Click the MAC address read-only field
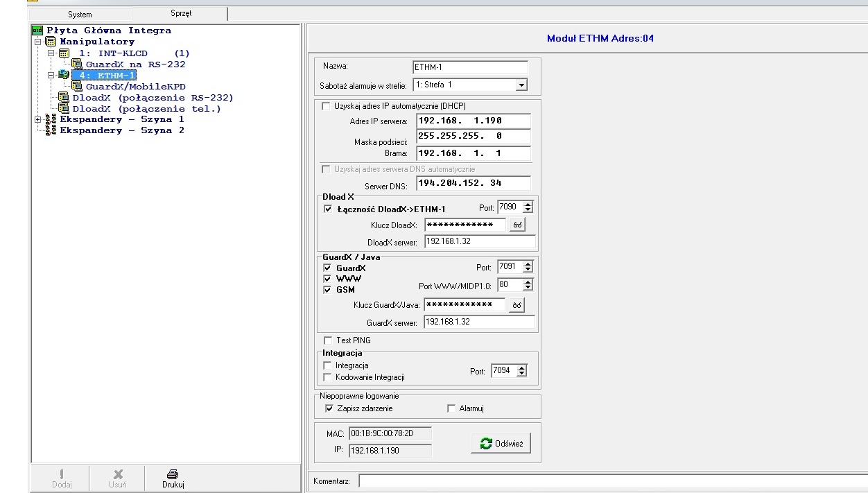Image resolution: width=868 pixels, height=493 pixels. click(390, 434)
